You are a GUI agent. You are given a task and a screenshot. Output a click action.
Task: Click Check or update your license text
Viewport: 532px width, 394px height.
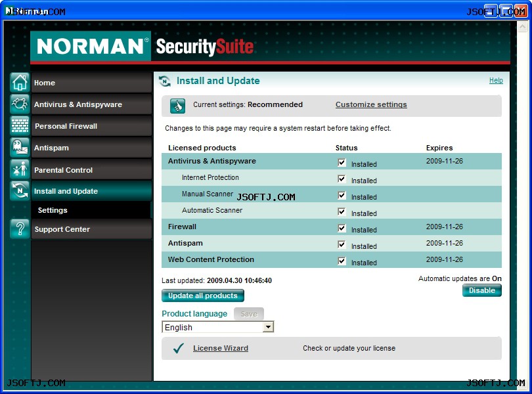(x=349, y=348)
